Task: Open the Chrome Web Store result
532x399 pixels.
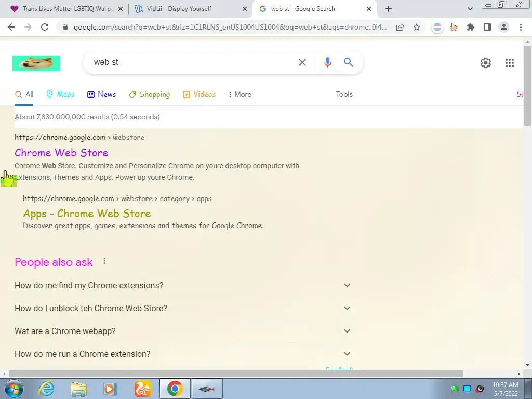Action: 61,153
